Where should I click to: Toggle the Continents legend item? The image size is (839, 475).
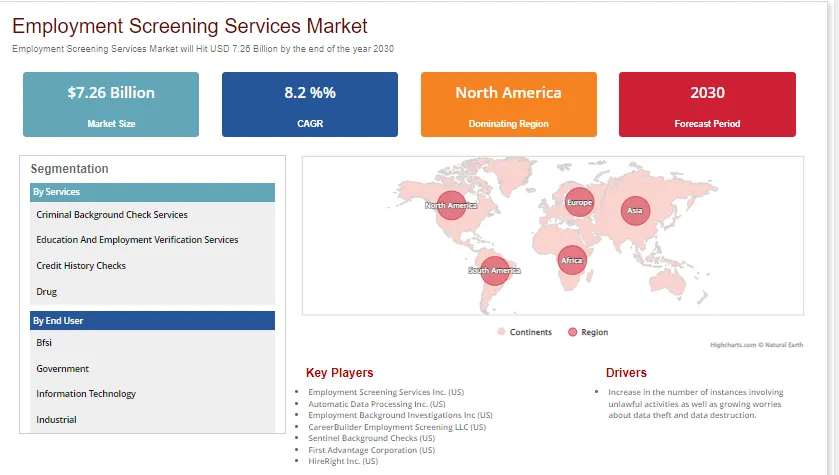coord(524,332)
